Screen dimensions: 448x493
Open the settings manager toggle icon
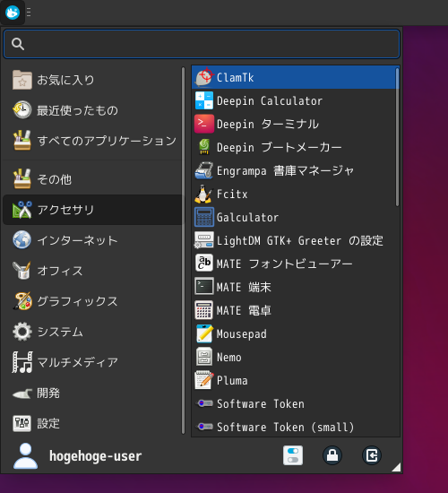293,455
